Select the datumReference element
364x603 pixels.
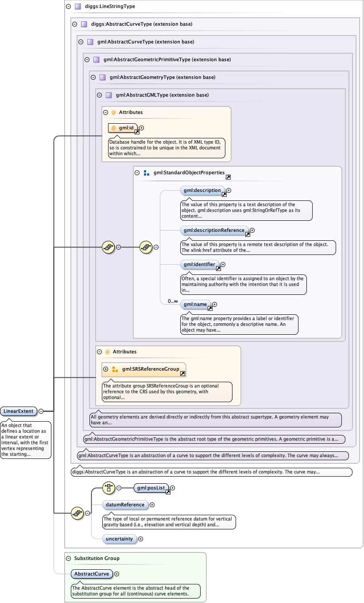point(125,505)
